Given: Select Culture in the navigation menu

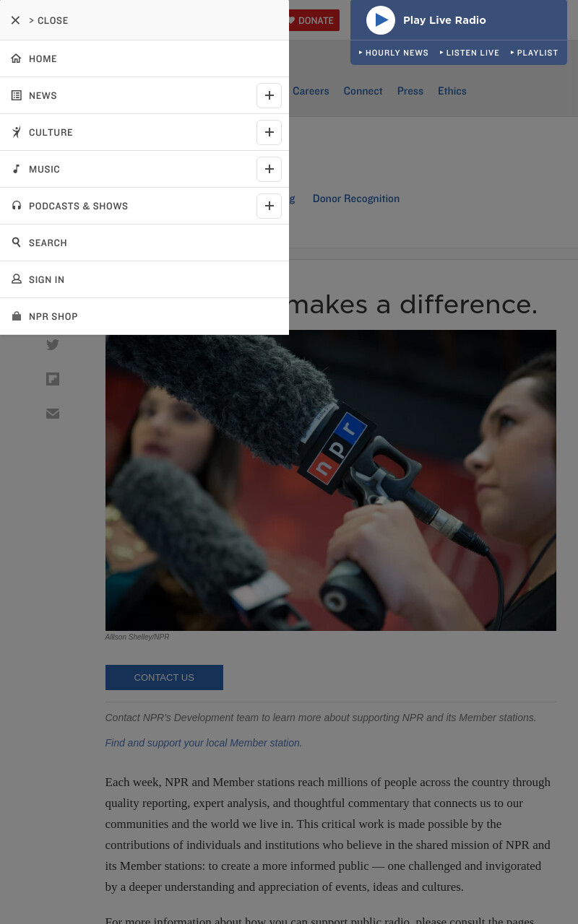Looking at the screenshot, I should point(51,132).
